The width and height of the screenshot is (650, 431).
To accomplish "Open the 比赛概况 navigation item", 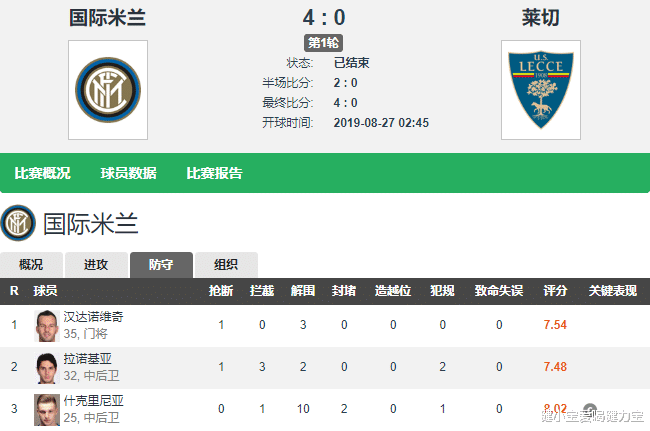I will [x=42, y=173].
